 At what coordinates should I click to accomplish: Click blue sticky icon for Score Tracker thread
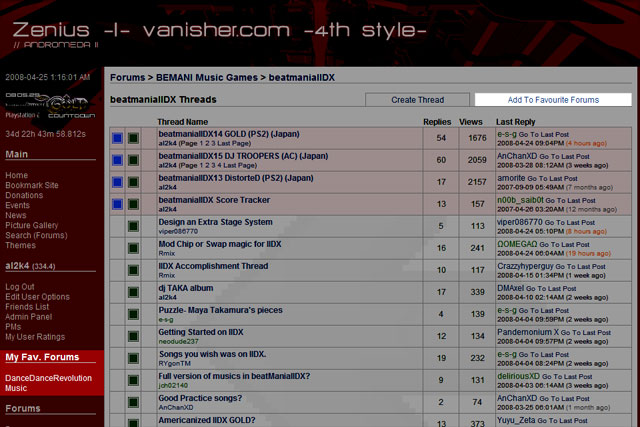tap(117, 204)
